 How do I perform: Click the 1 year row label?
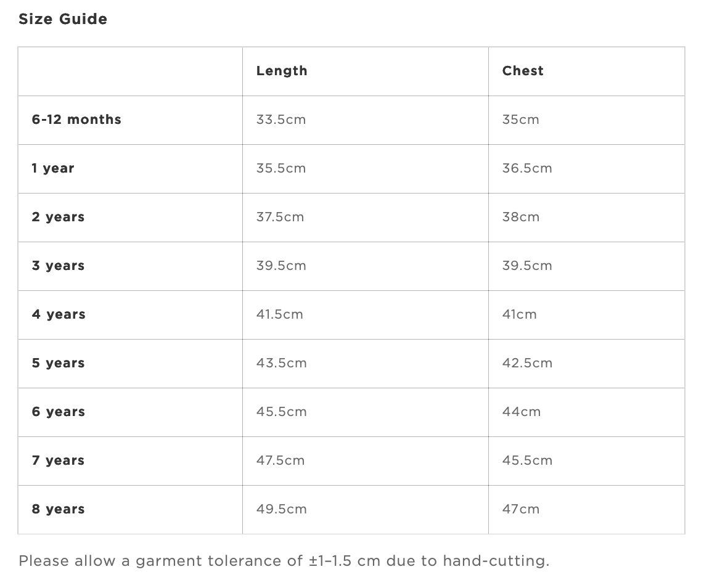coord(53,168)
